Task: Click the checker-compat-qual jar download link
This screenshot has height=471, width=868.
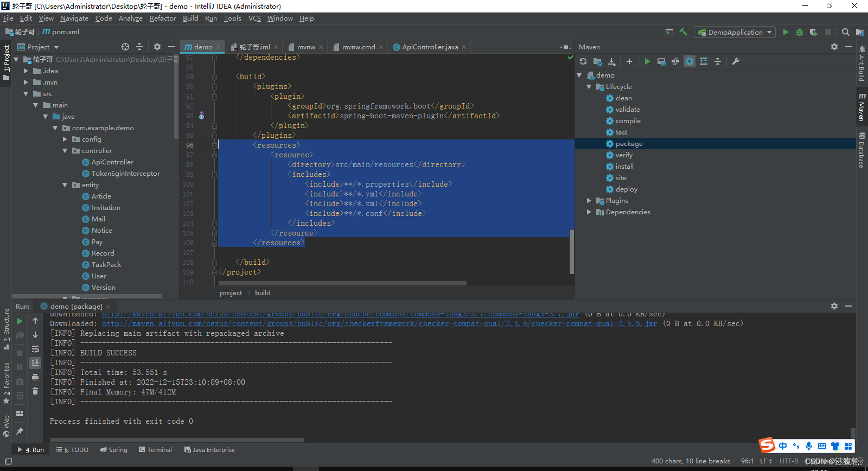Action: coord(379,323)
